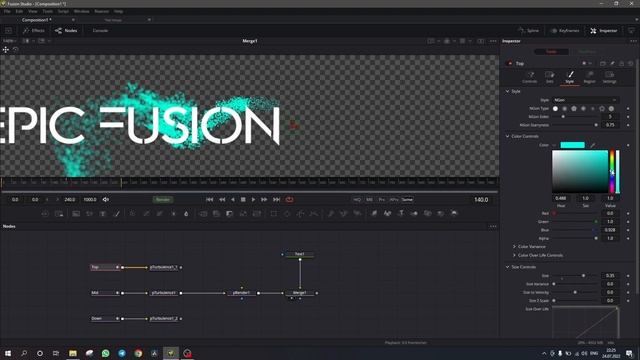Screen dimensions: 640x360
Task: Select the Top node in node graph
Action: click(x=105, y=267)
